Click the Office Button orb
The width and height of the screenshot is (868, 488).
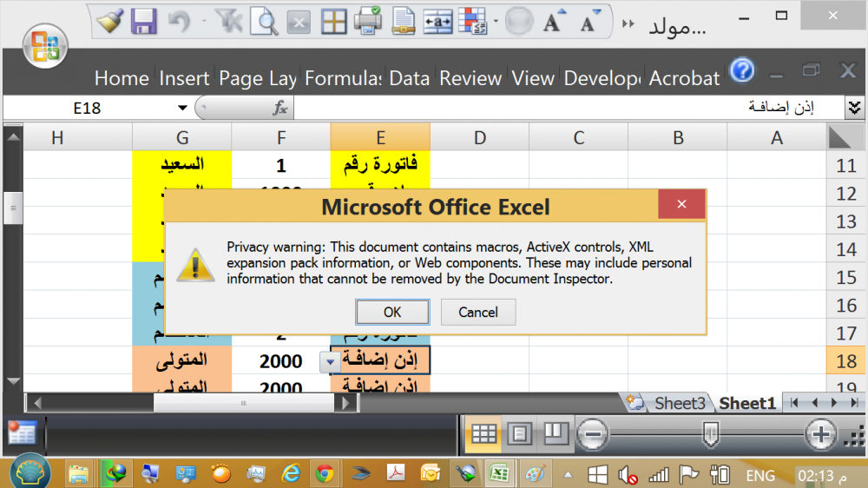coord(45,46)
